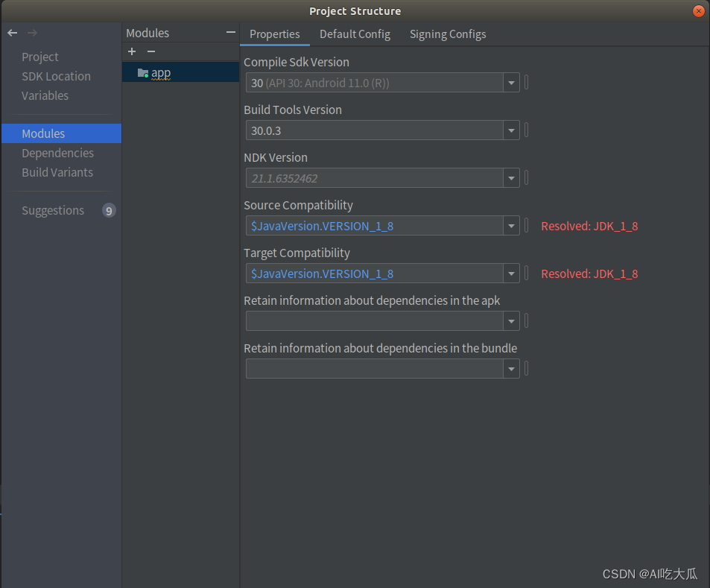Close the Project Structure dialog
The height and width of the screenshot is (588, 710).
(x=698, y=11)
